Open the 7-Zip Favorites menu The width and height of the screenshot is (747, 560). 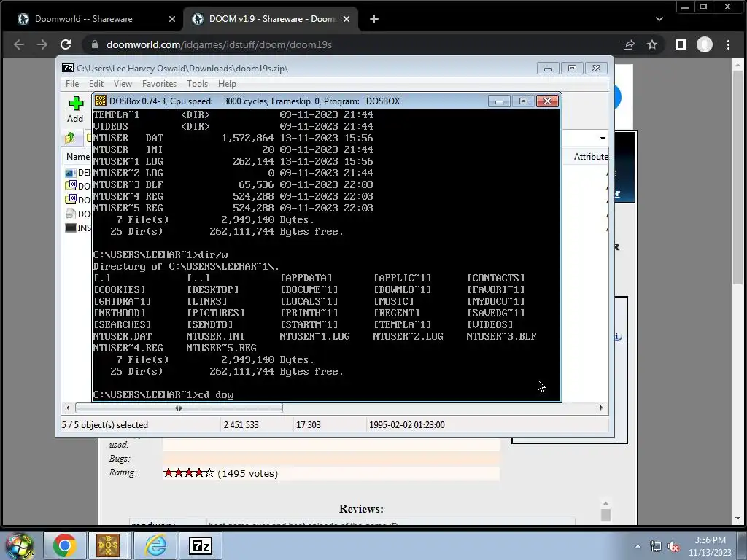[159, 84]
